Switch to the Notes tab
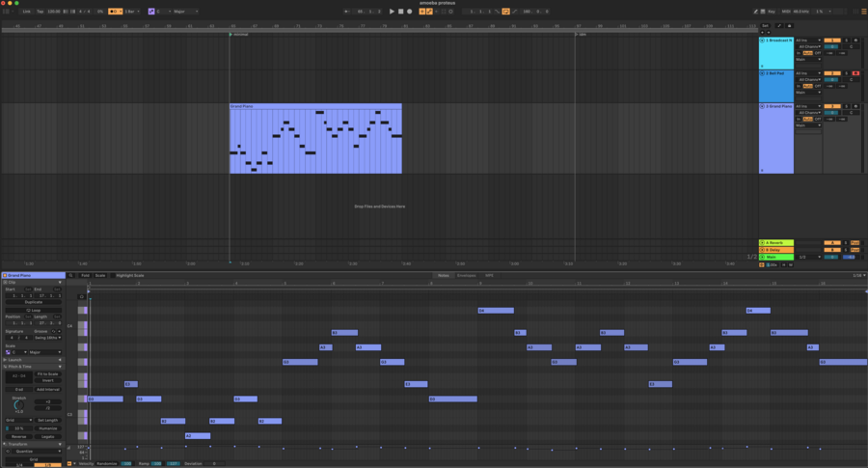 point(443,275)
